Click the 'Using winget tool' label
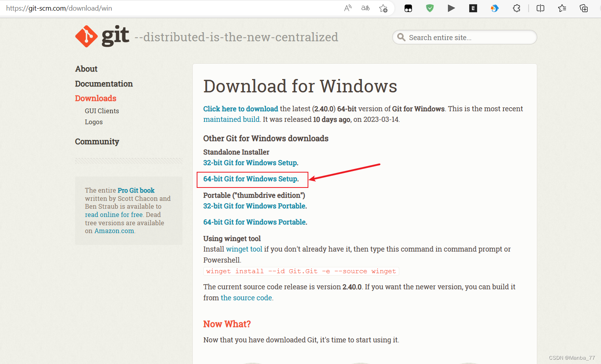 232,239
